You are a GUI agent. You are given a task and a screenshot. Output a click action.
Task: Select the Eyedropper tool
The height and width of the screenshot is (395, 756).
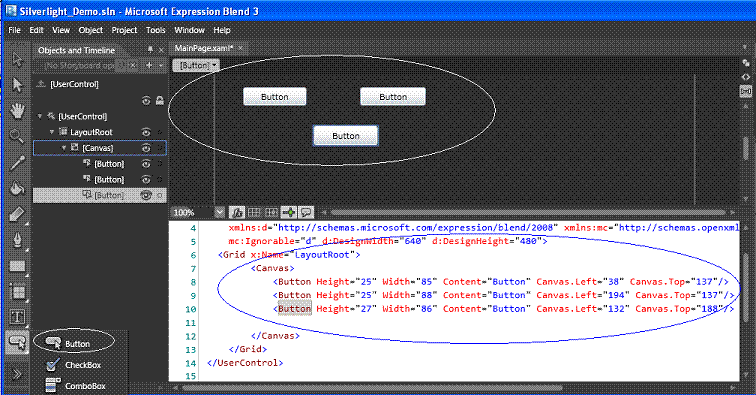tap(17, 163)
